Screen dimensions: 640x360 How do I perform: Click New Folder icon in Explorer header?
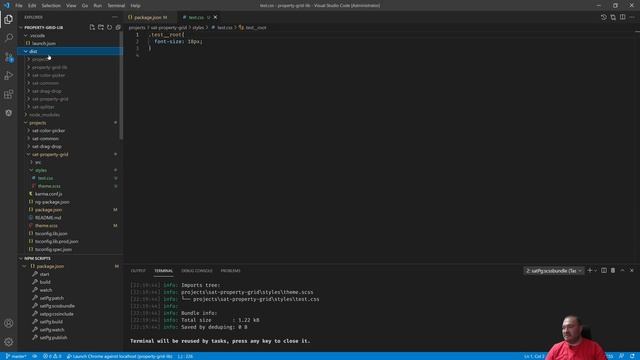[101, 27]
